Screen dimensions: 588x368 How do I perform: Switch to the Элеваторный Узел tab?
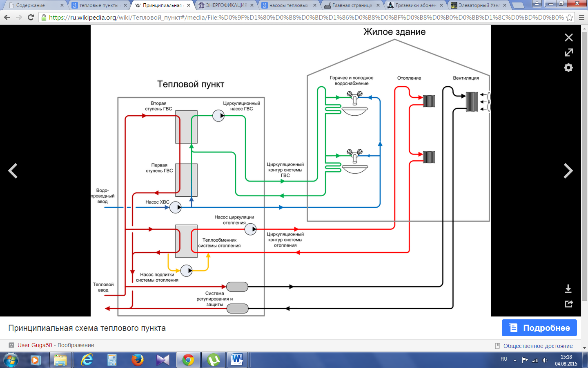click(x=479, y=5)
